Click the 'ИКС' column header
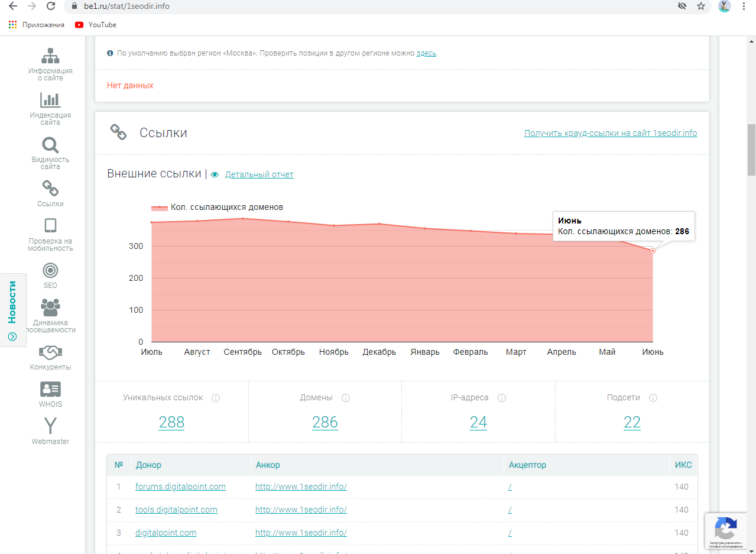 [683, 465]
